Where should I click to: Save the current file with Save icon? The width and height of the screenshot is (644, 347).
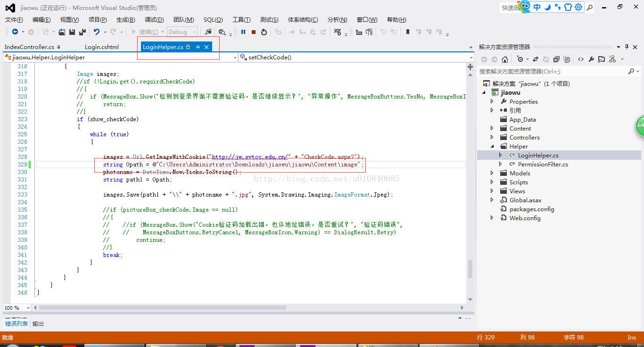72,32
